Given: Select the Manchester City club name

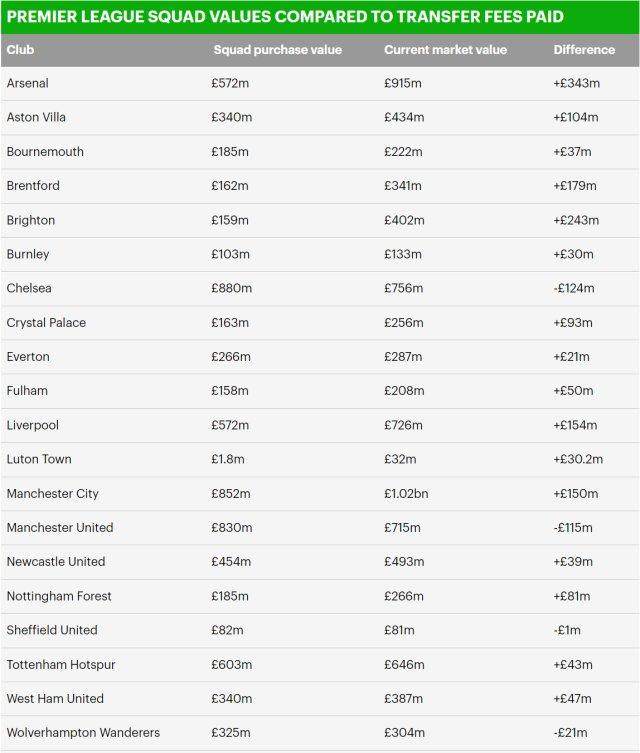Looking at the screenshot, I should (x=52, y=493).
